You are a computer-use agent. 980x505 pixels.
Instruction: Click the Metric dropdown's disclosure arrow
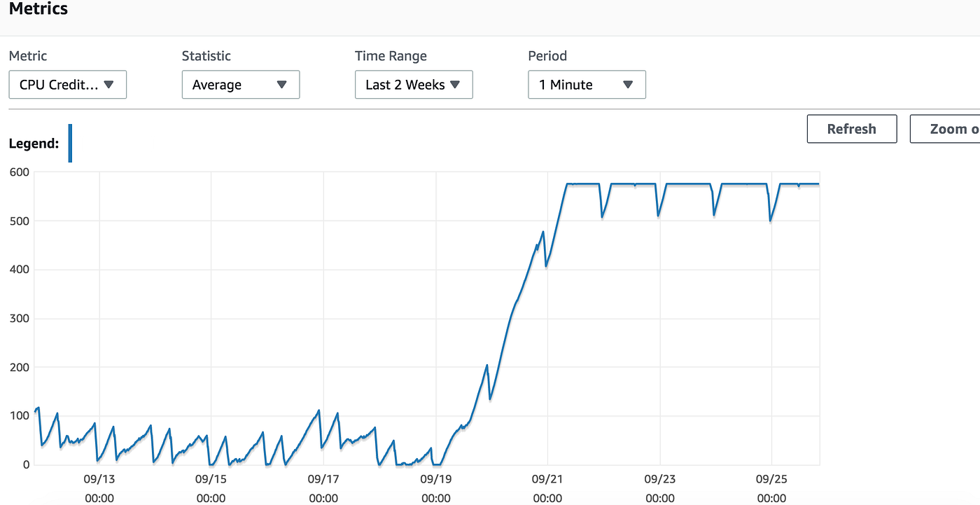click(109, 84)
